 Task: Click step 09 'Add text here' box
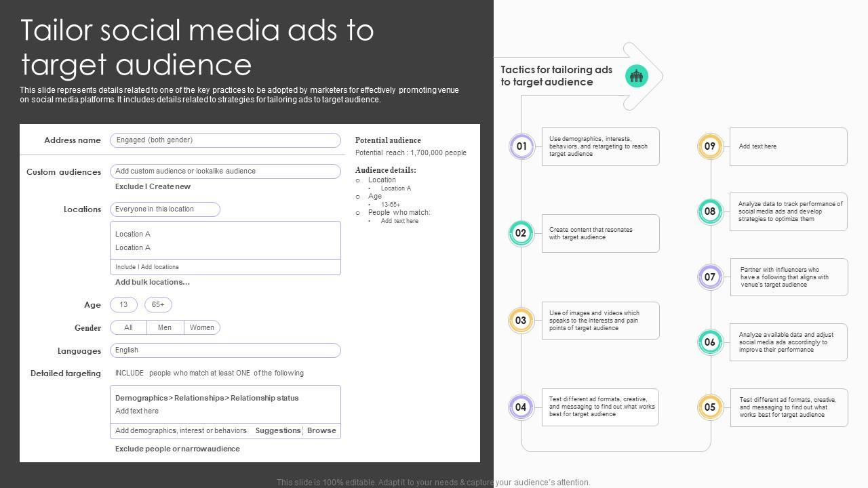click(789, 146)
